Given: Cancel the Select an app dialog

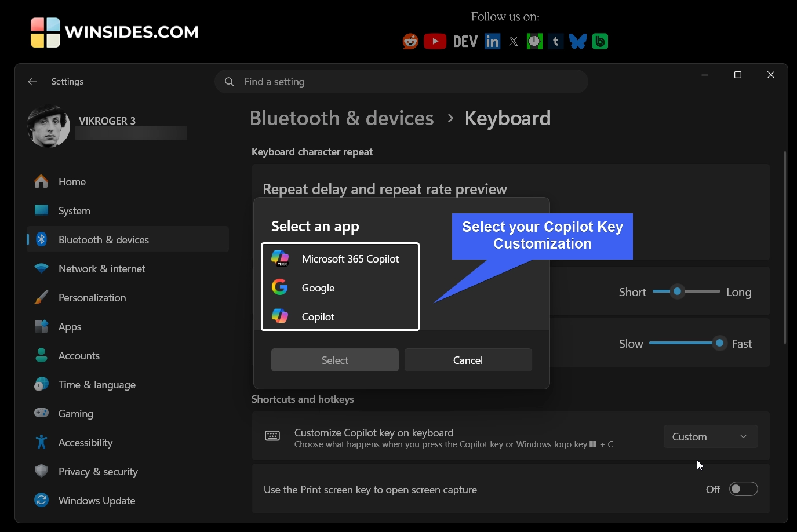Looking at the screenshot, I should 468,360.
